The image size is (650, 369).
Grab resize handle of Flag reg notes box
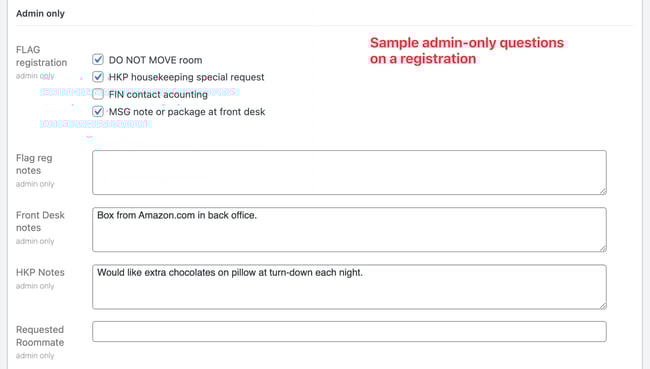click(603, 191)
